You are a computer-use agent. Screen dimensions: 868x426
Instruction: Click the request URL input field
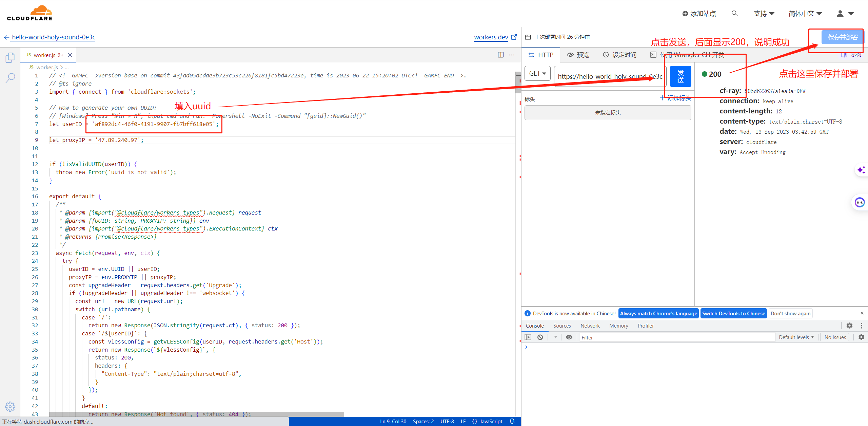tap(610, 76)
